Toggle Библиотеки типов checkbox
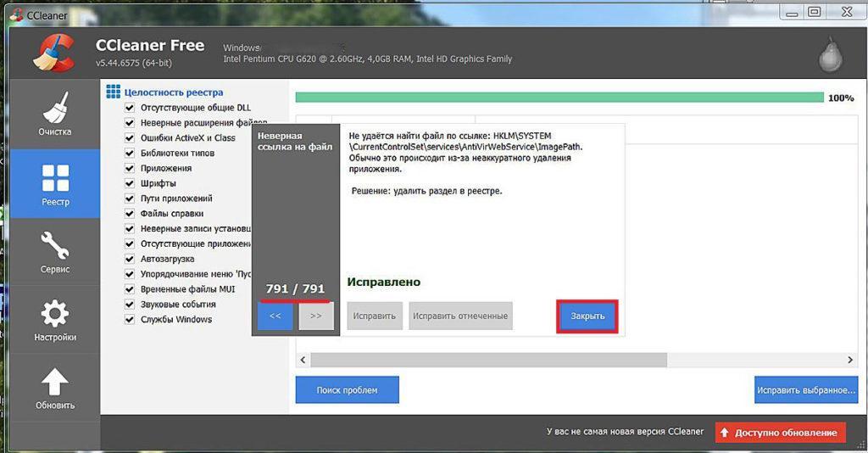Viewport: 868px width, 453px height. pos(130,153)
